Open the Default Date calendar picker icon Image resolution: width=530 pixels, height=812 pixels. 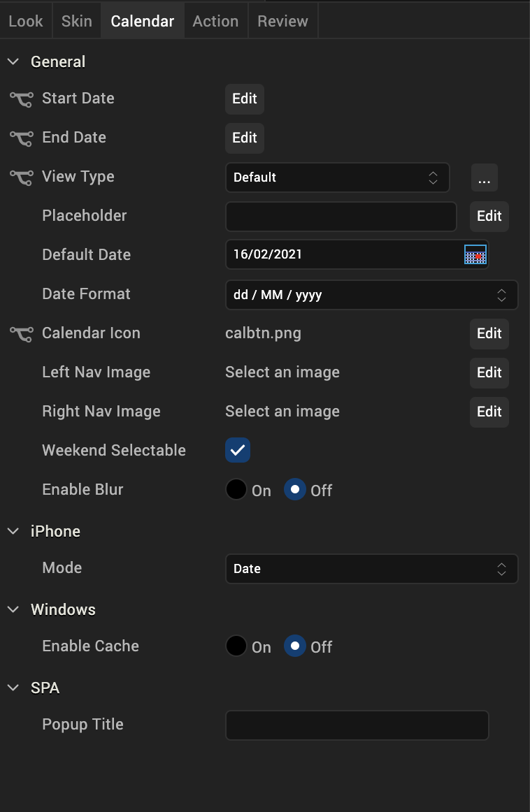tap(475, 254)
